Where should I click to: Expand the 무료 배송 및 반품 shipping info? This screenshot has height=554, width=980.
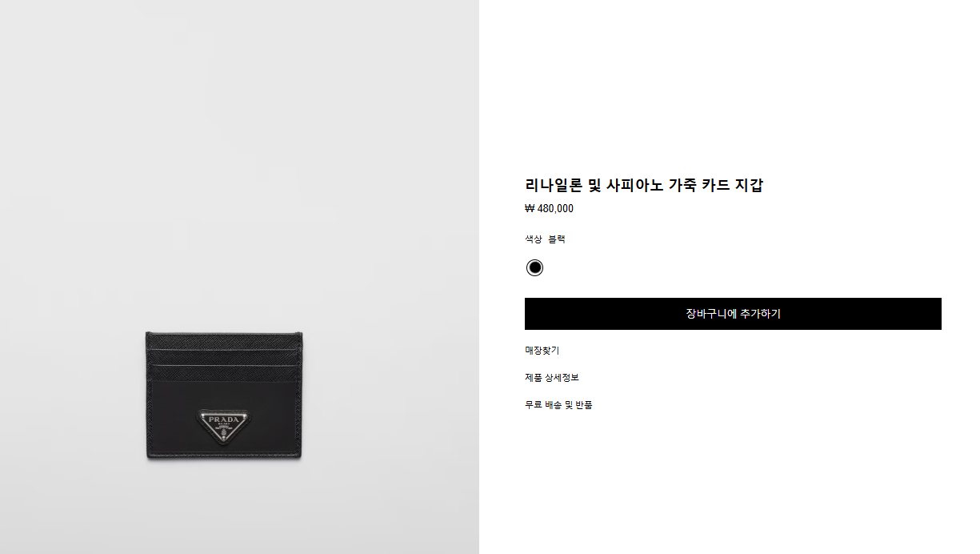(558, 405)
